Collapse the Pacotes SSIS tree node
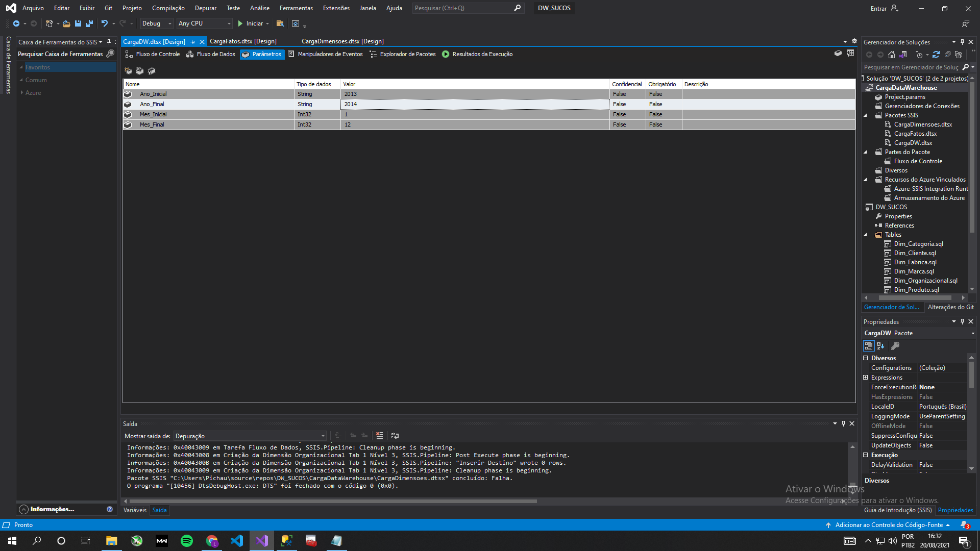This screenshot has width=980, height=551. tap(866, 115)
